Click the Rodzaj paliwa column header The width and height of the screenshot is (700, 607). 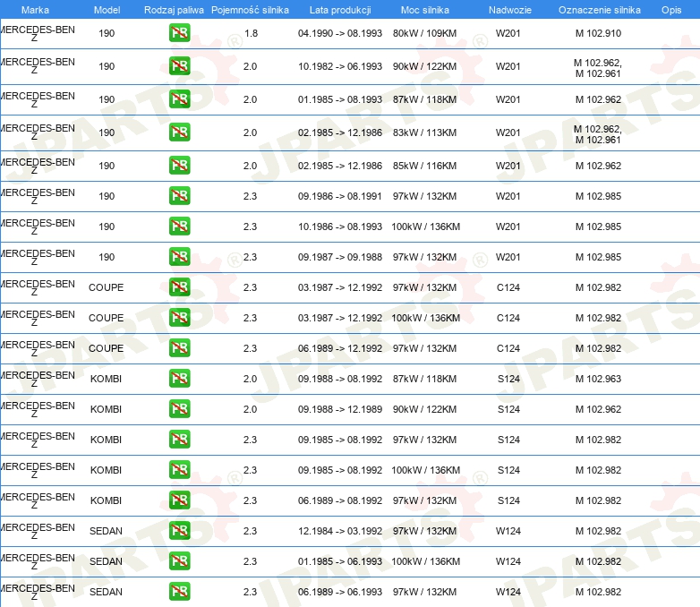174,10
